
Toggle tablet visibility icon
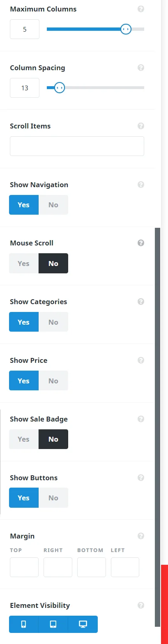coord(53,624)
